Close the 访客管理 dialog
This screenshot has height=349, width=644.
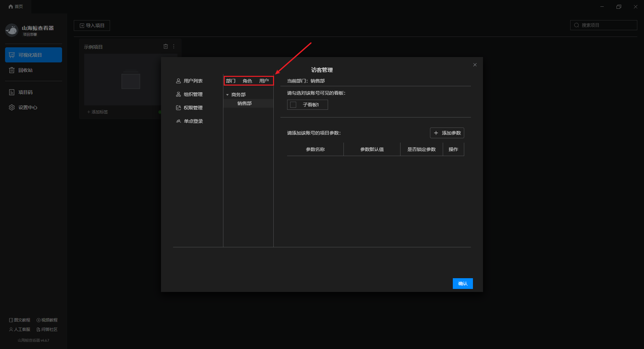tap(475, 65)
